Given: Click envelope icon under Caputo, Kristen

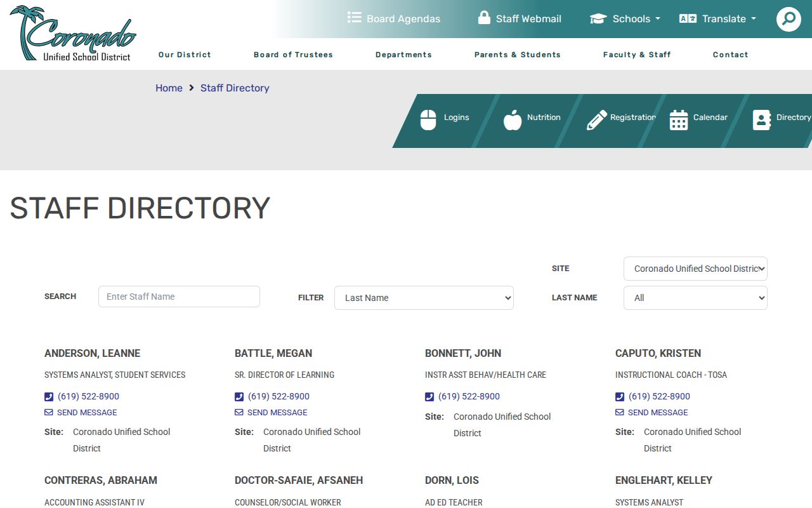Looking at the screenshot, I should (620, 412).
